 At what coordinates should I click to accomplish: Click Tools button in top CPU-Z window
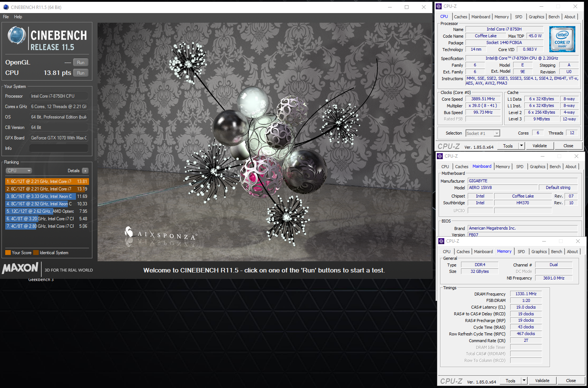coord(508,146)
